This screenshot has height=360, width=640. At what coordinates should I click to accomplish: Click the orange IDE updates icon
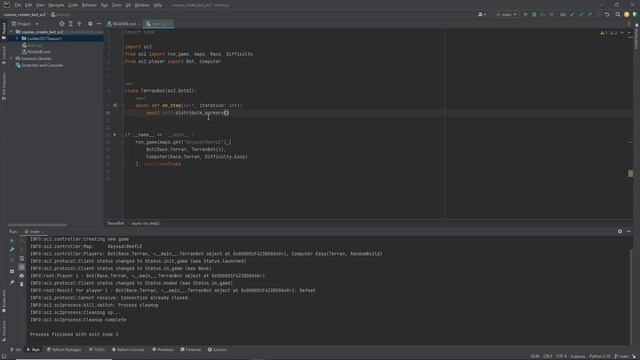pyautogui.click(x=627, y=14)
